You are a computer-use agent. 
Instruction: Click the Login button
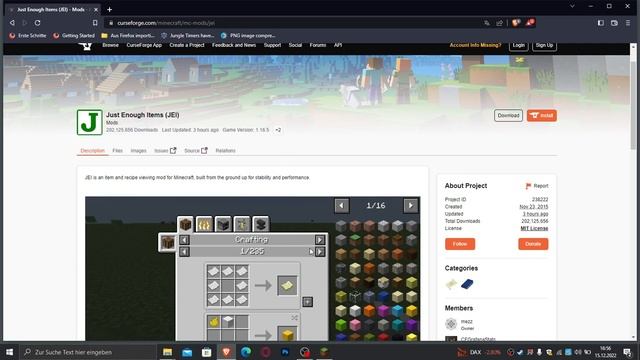(518, 45)
